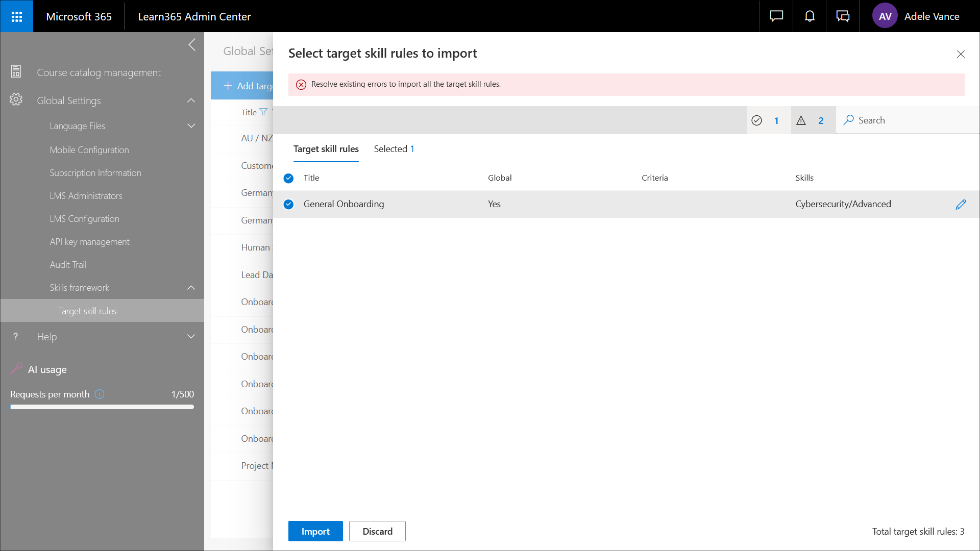Expand the Help menu
Viewport: 980px width, 551px height.
pos(191,337)
